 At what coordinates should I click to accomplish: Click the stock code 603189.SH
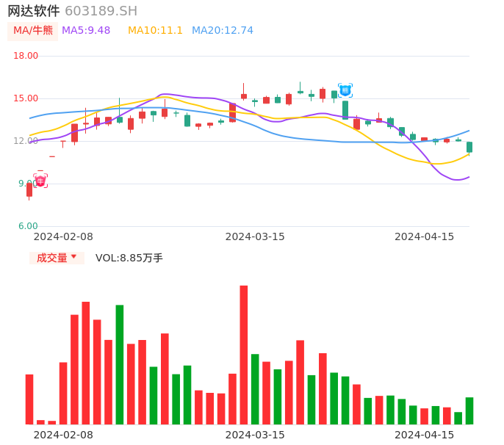pyautogui.click(x=101, y=11)
